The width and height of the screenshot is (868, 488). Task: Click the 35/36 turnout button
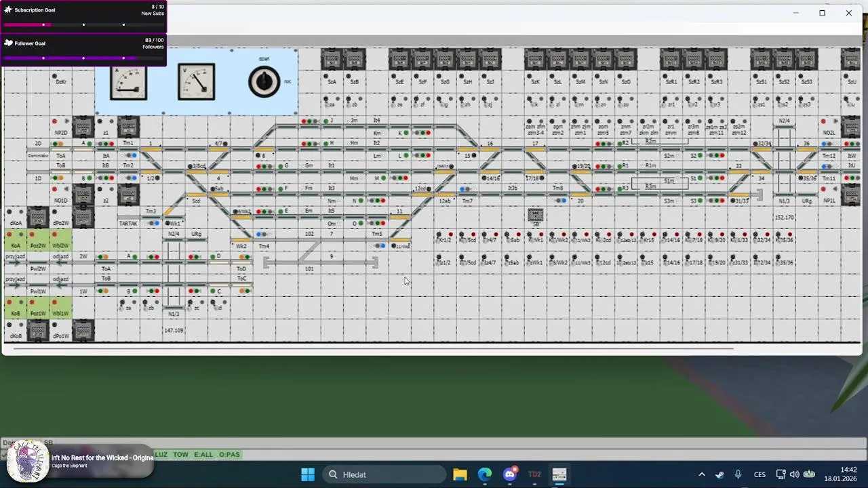pyautogui.click(x=802, y=178)
